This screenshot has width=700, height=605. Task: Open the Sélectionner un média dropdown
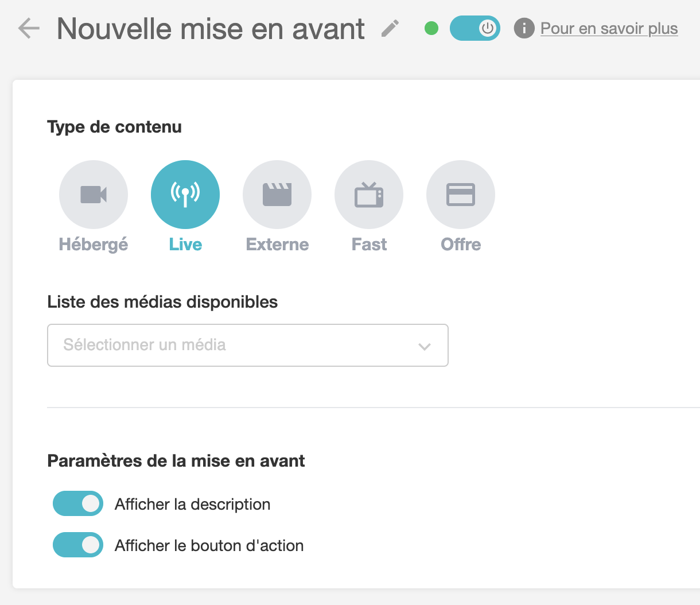coord(248,345)
